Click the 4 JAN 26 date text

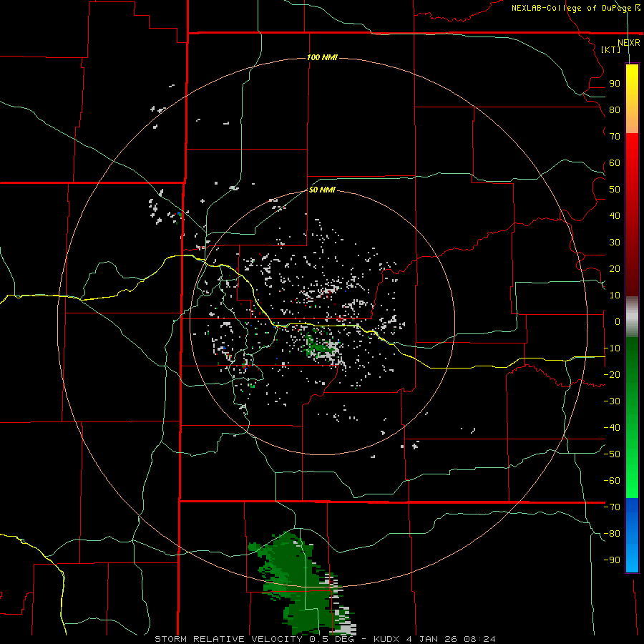point(431,639)
